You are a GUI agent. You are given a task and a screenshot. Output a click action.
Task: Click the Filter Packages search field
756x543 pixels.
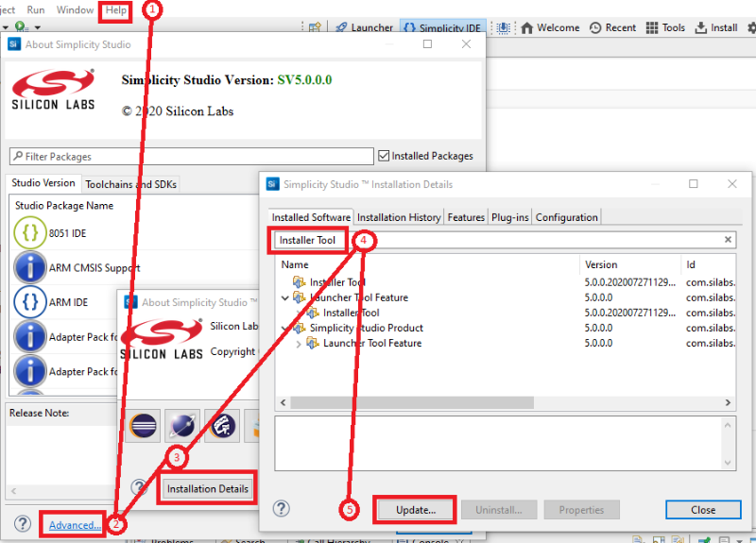point(192,156)
